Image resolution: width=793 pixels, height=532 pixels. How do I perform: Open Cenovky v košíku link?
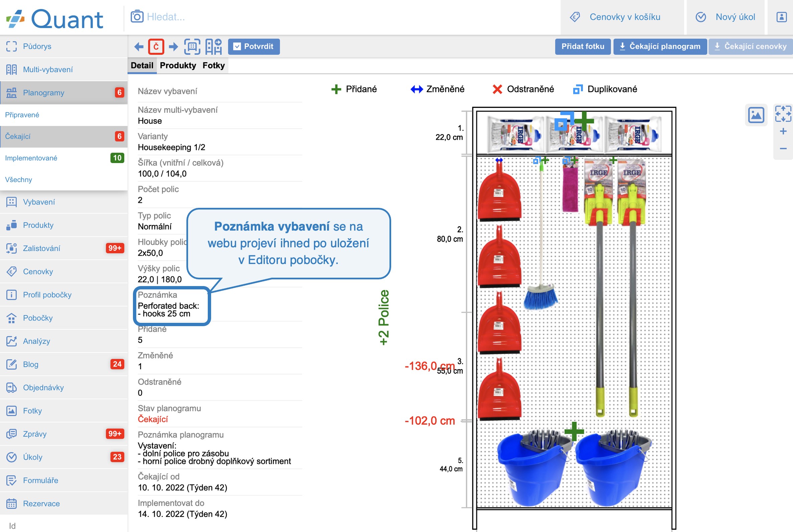click(624, 17)
